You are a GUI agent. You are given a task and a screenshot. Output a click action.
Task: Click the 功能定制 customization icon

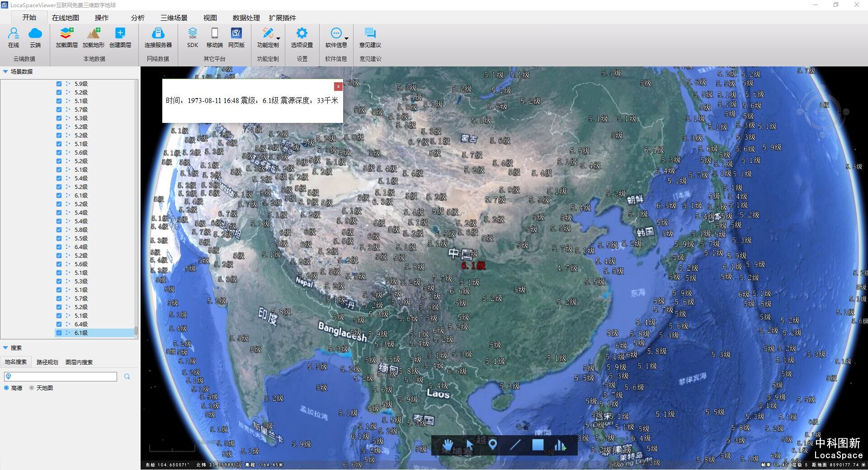[268, 33]
